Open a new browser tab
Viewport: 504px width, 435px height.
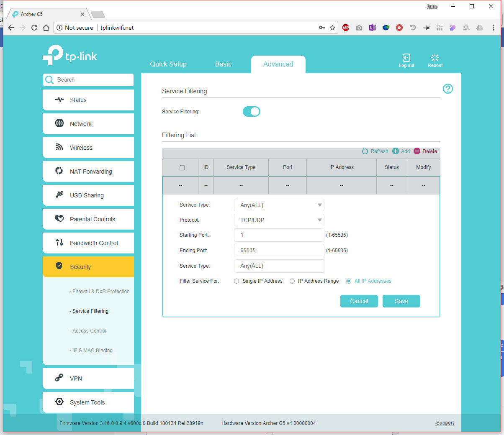[98, 15]
